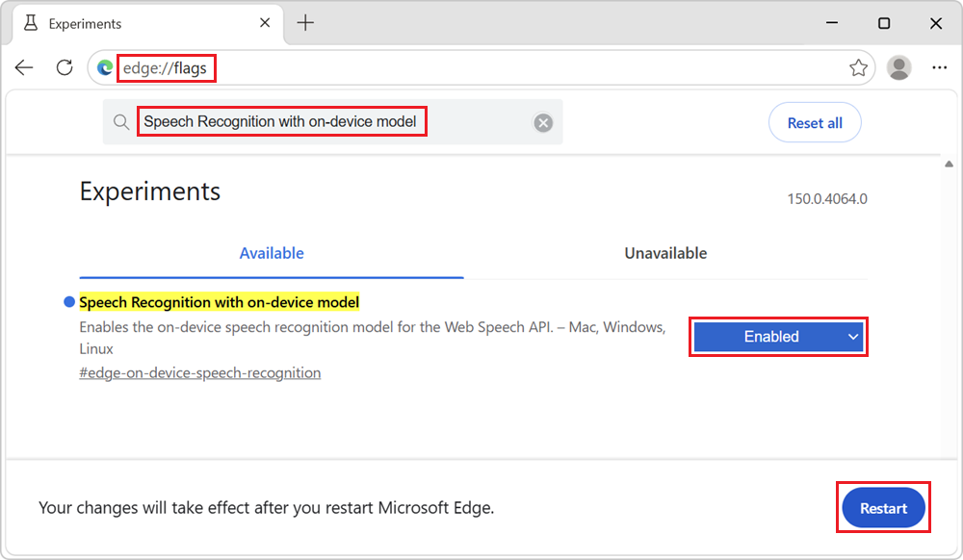Click the Edge logo in address bar
This screenshot has width=963, height=560.
[x=105, y=67]
